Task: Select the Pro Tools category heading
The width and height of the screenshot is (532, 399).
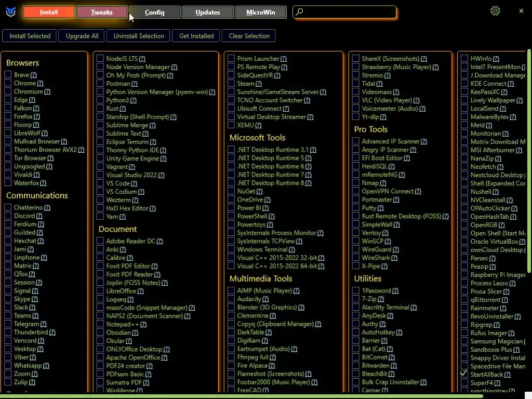Action: (x=370, y=129)
